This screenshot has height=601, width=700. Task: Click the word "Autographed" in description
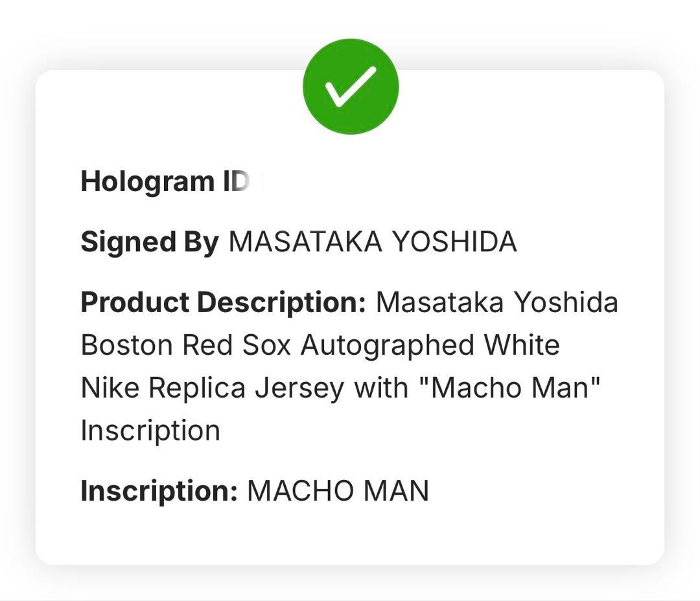pyautogui.click(x=387, y=345)
